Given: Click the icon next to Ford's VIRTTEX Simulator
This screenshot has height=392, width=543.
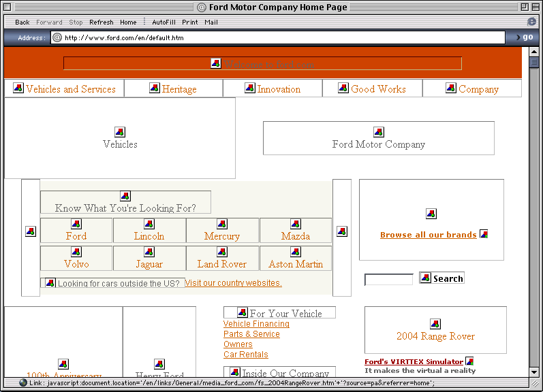Looking at the screenshot, I should (x=469, y=361).
